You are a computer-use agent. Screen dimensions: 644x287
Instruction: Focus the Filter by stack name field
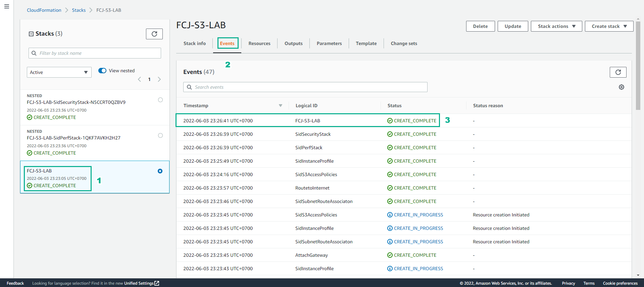point(95,53)
